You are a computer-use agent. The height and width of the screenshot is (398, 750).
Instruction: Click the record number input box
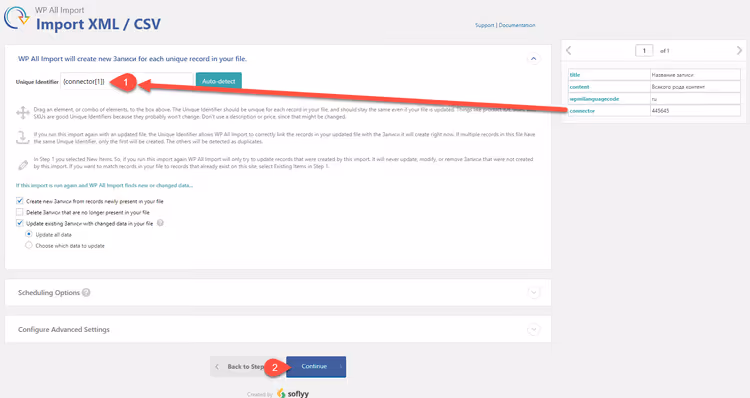(x=644, y=51)
